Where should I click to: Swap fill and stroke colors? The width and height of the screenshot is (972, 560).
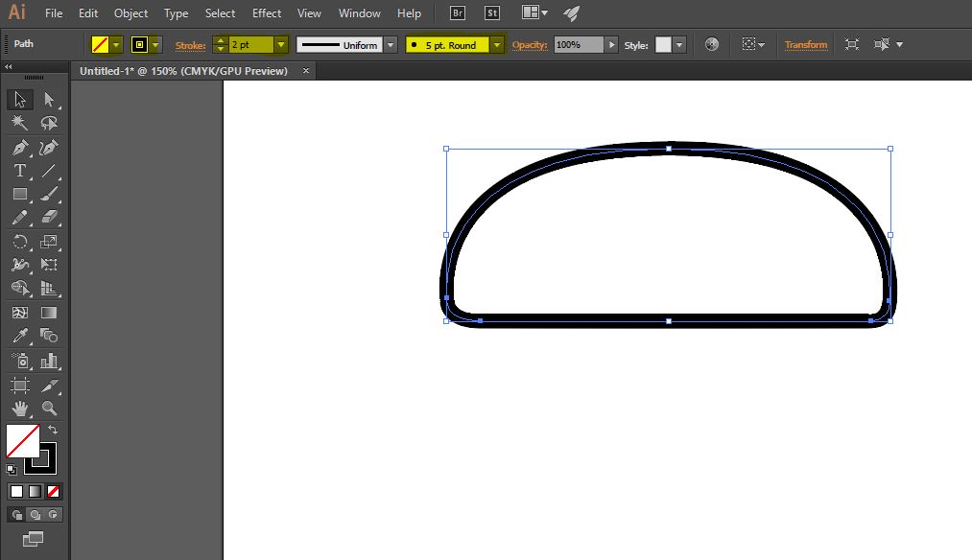click(x=53, y=431)
